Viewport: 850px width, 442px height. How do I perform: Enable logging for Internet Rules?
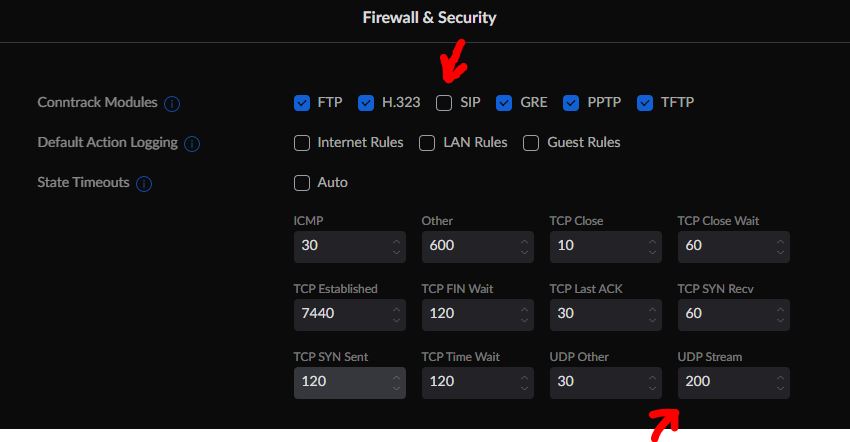302,142
